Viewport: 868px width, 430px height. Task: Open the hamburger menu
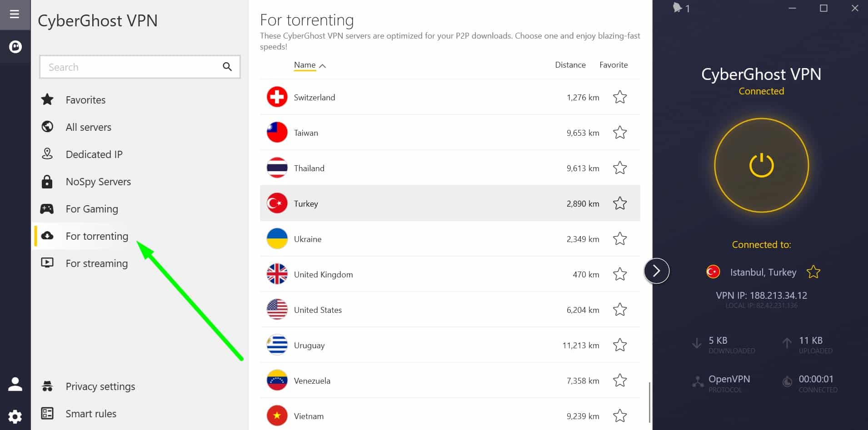point(15,14)
